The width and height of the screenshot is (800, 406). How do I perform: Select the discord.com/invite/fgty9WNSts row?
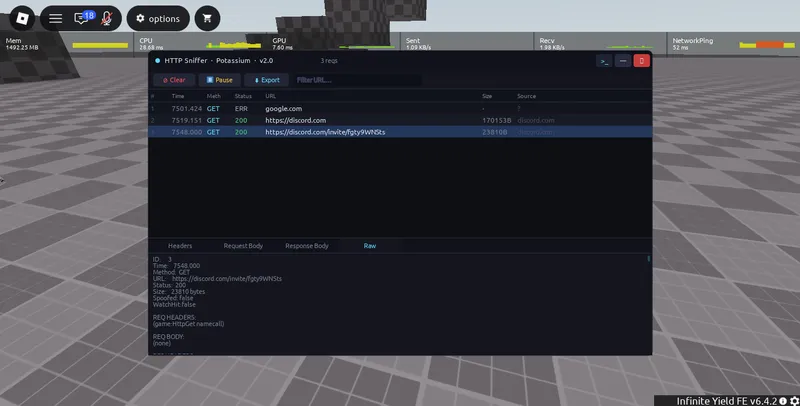tap(400, 132)
